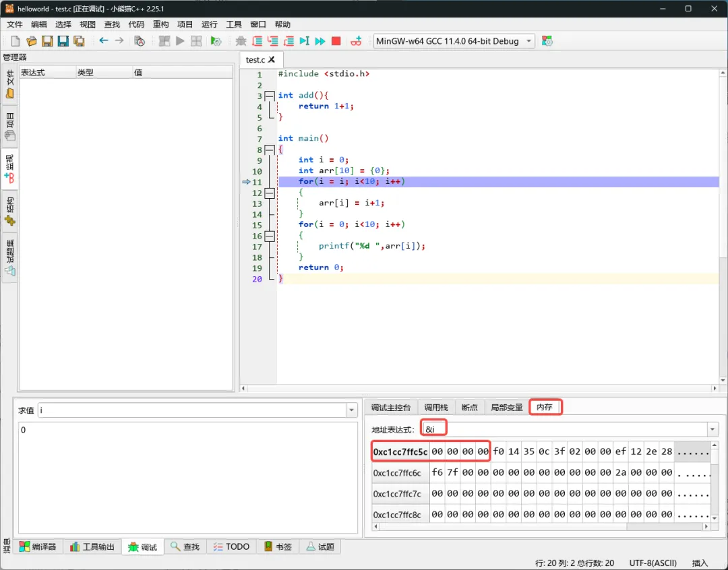Switch to the 调用栈 tab
The width and height of the screenshot is (728, 570).
[x=435, y=408]
